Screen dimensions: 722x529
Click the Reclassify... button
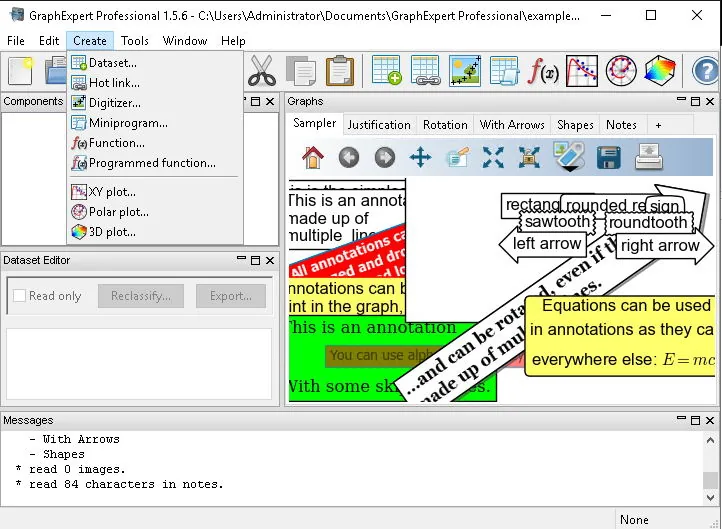[x=141, y=296]
